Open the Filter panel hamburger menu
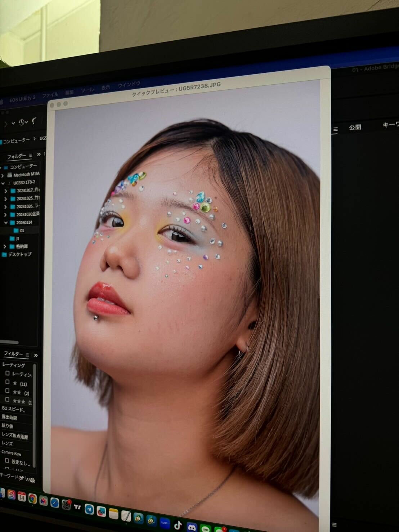The image size is (399, 532). coord(27,355)
